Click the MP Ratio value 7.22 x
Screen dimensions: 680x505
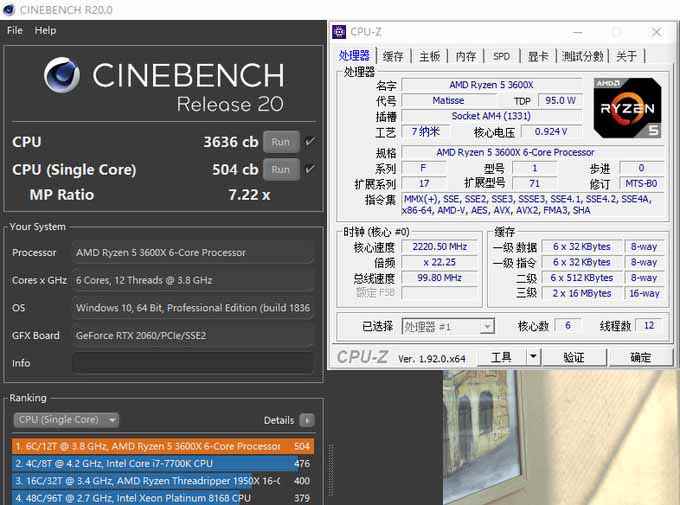pyautogui.click(x=249, y=195)
